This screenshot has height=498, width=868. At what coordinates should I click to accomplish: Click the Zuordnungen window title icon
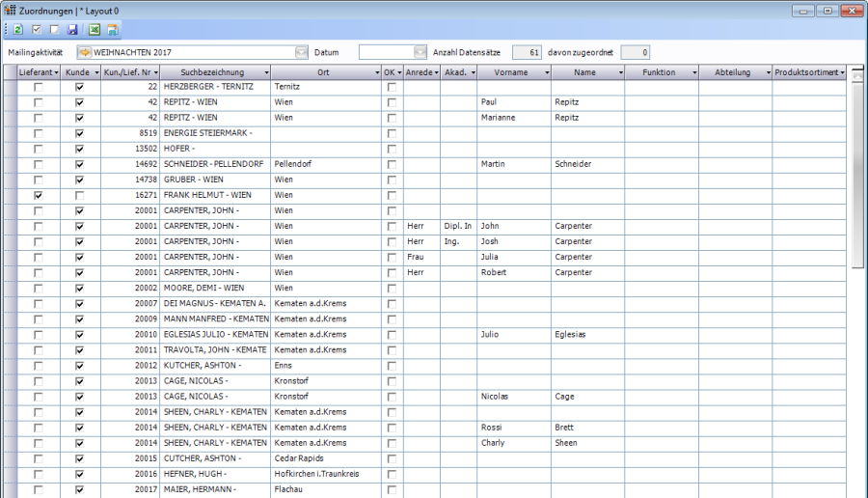tap(9, 10)
